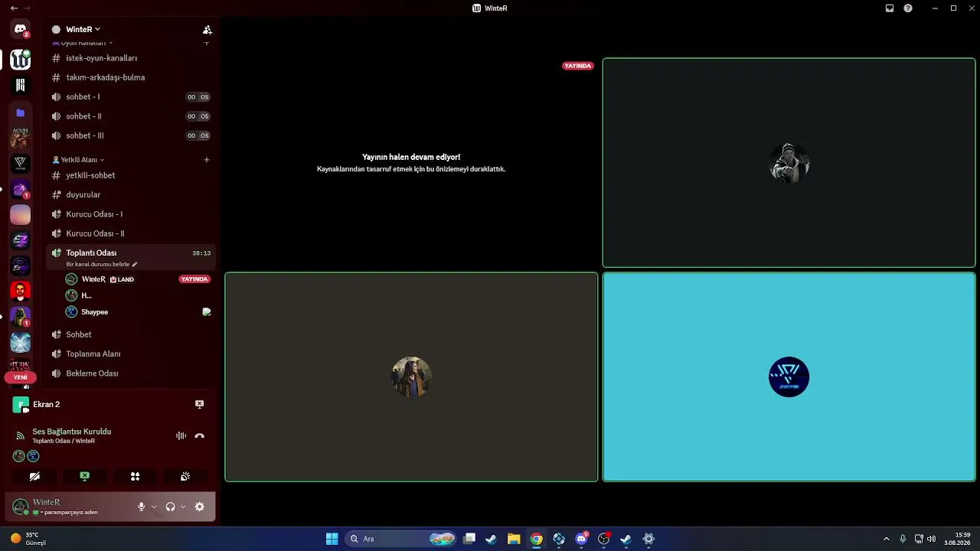Screen dimensions: 980x551
Task: Open the server folder icon
Action: pyautogui.click(x=21, y=112)
